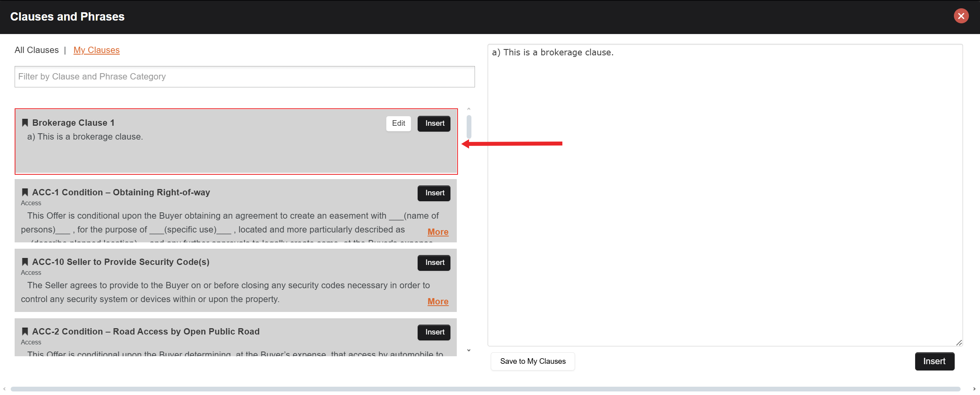Screen dimensions: 980x395
Task: Switch to the All Clauses tab
Action: [x=37, y=50]
